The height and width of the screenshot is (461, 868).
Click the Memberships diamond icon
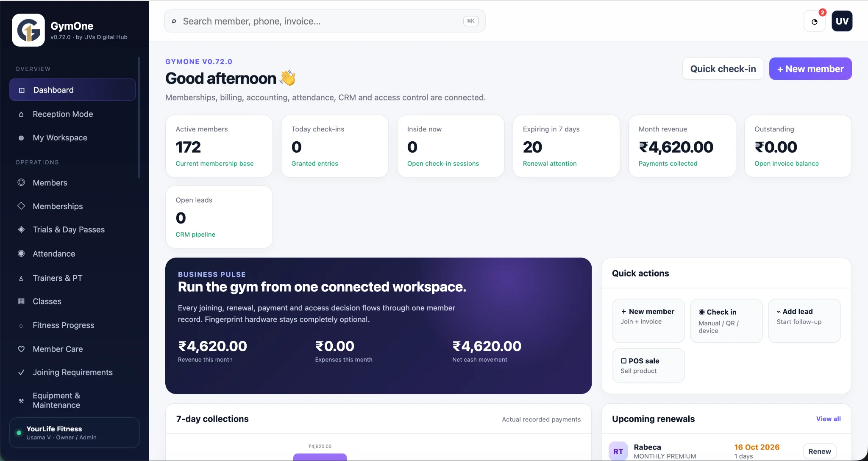click(x=21, y=206)
